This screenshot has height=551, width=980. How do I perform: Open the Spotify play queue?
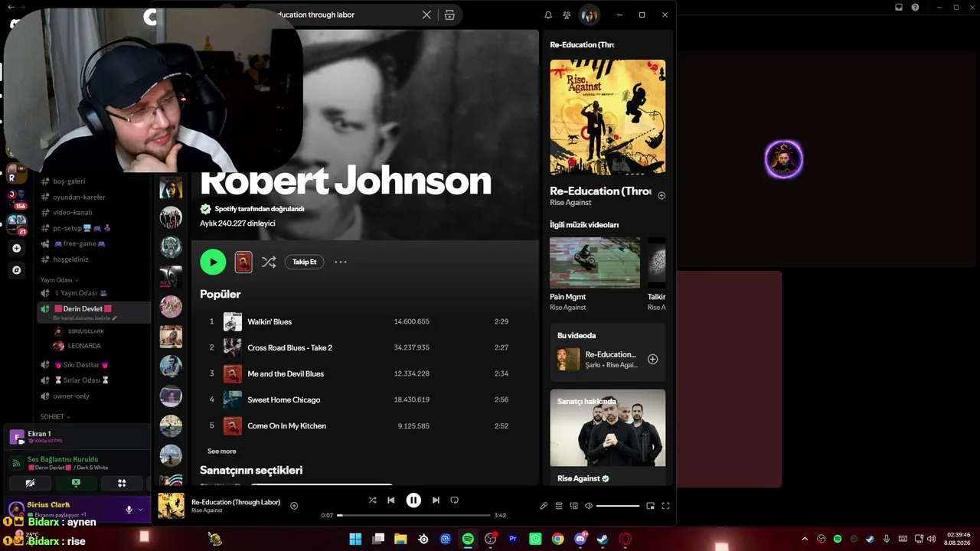click(x=559, y=506)
